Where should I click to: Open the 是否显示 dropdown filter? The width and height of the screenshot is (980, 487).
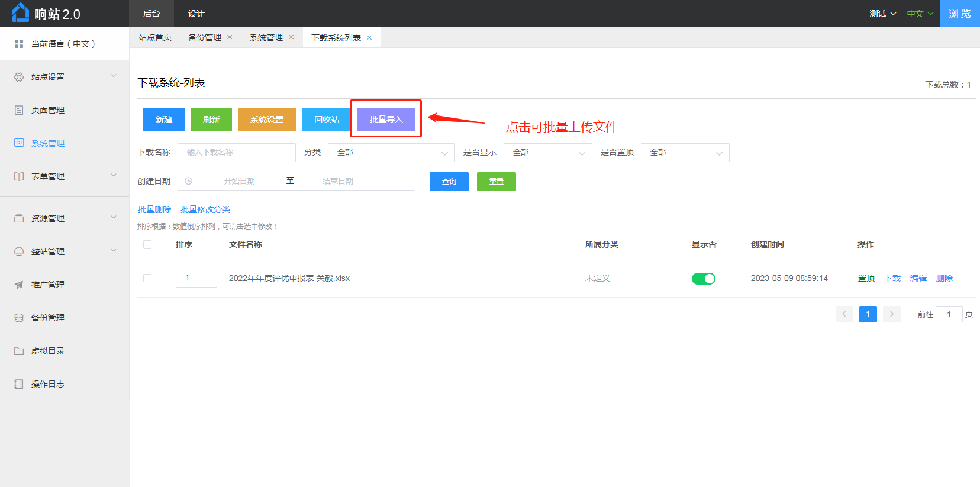[547, 153]
